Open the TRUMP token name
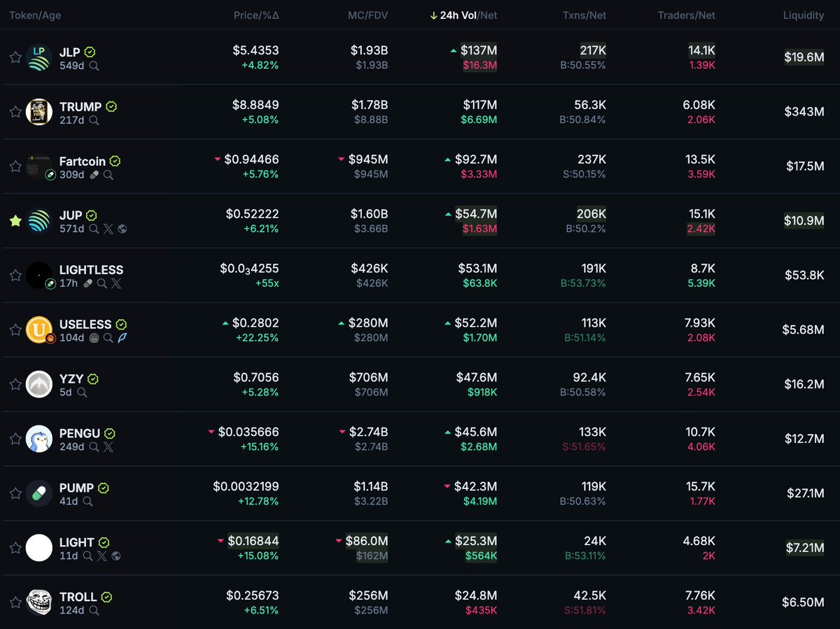 coord(80,106)
